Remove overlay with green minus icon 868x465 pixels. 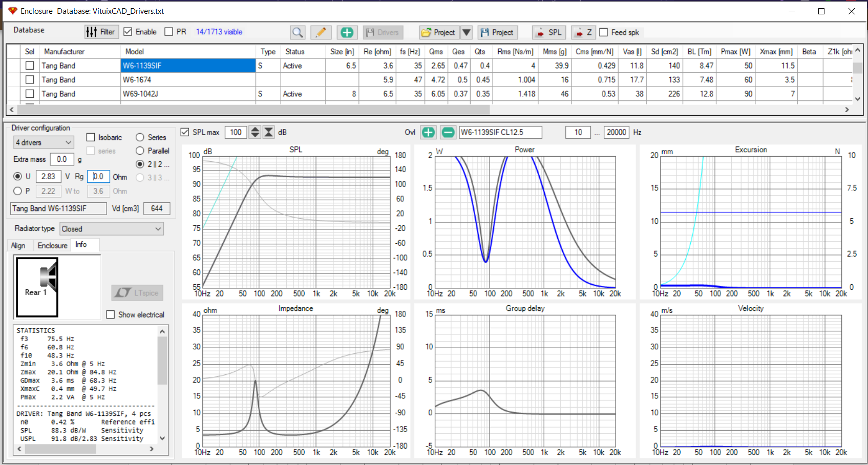[448, 132]
